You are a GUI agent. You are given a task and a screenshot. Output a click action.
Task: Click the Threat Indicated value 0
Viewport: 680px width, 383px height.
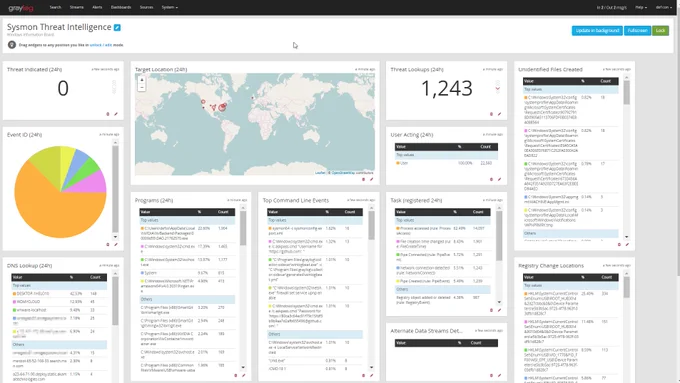tap(63, 88)
